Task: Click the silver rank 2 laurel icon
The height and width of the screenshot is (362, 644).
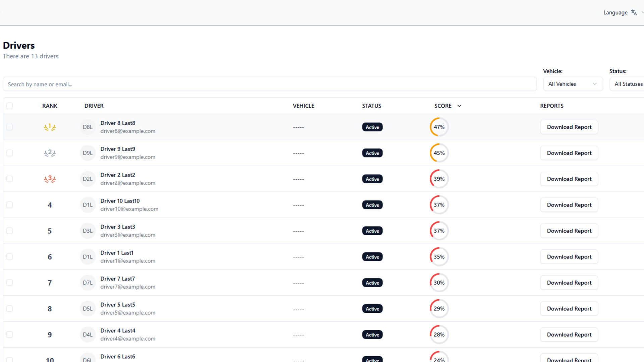Action: coord(50,153)
